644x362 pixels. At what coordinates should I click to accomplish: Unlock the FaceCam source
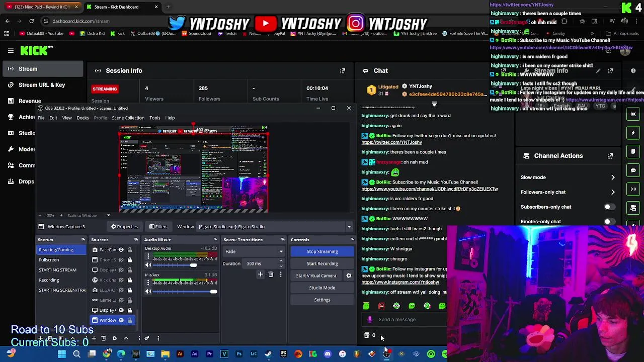(x=130, y=250)
